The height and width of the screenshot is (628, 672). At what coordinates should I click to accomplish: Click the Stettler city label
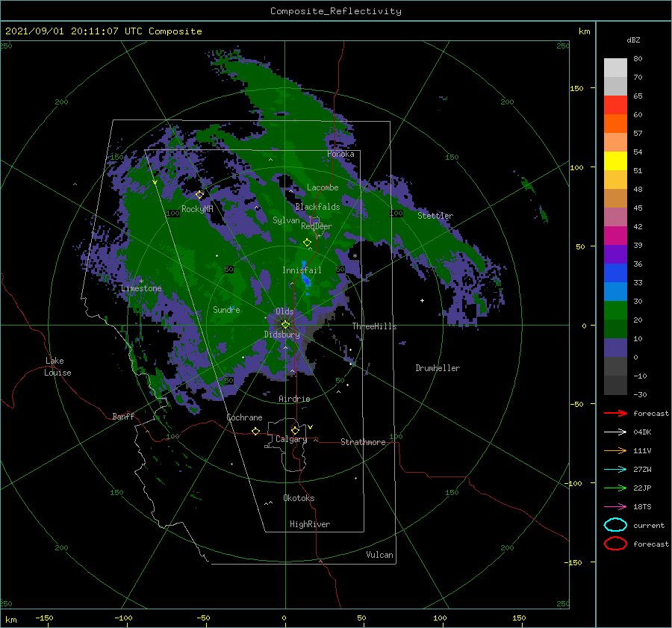(435, 216)
